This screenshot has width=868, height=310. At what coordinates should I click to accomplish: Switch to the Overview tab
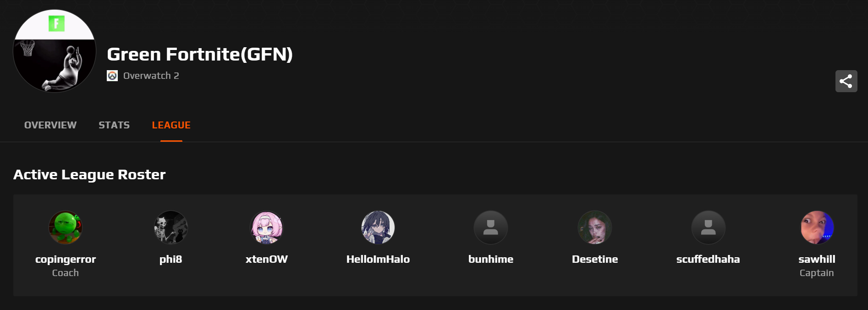tap(50, 125)
